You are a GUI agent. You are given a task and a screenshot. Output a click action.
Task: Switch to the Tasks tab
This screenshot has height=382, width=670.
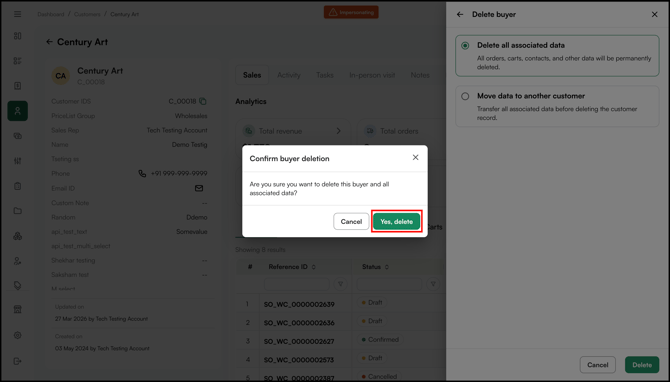pyautogui.click(x=325, y=75)
